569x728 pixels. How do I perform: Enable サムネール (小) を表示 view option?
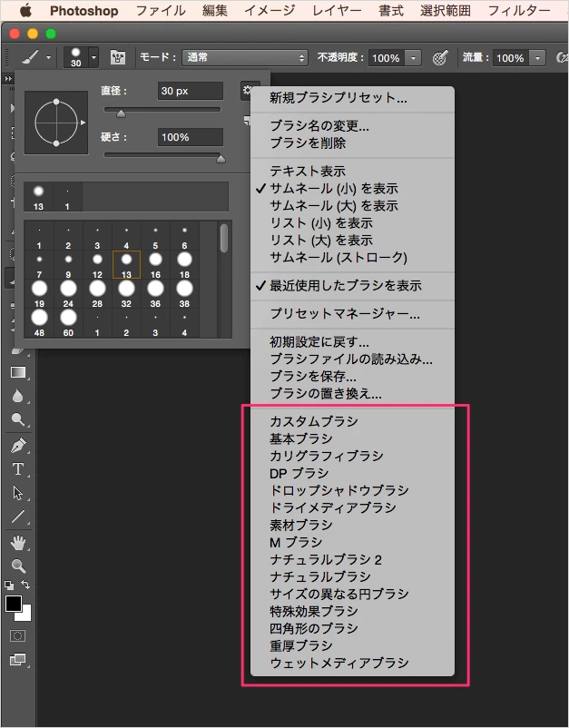point(334,189)
